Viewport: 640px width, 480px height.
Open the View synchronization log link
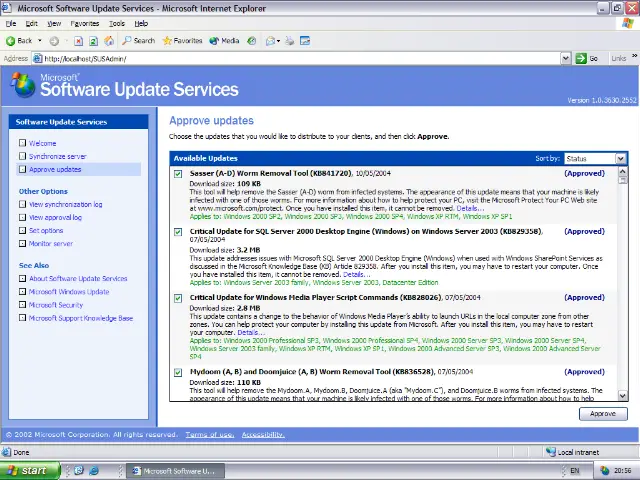65,204
